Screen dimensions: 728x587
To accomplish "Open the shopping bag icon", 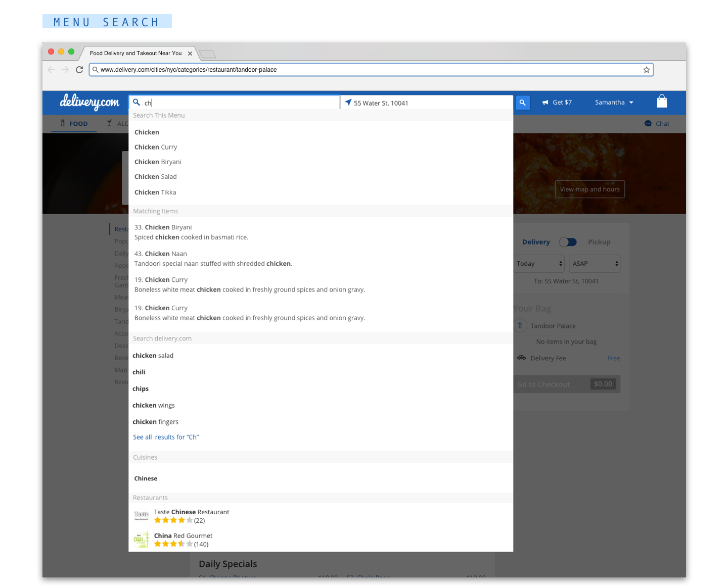I will (662, 101).
